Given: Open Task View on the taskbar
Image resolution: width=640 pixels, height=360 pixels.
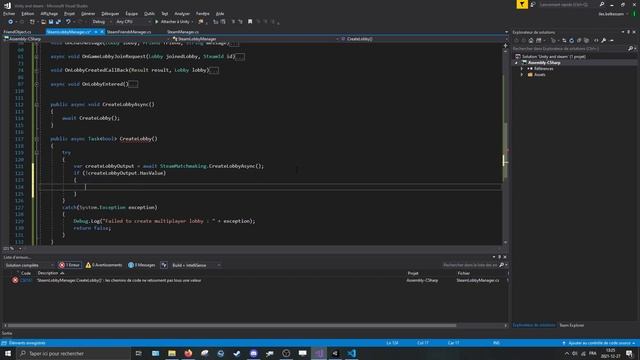Looking at the screenshot, I should click(139, 353).
